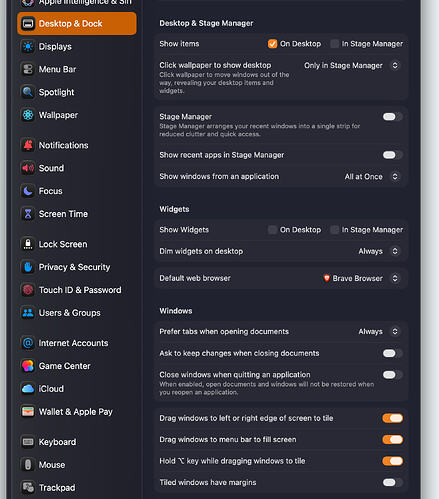The image size is (439, 499).
Task: Check Show Widgets On Desktop checkbox
Action: (x=272, y=230)
